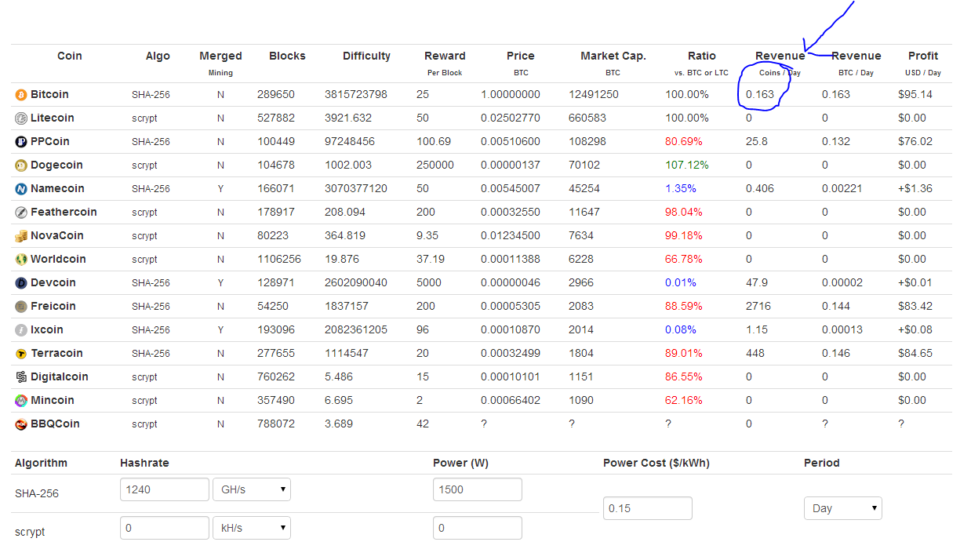
Task: Click the Namecoin coin icon
Action: click(x=21, y=189)
